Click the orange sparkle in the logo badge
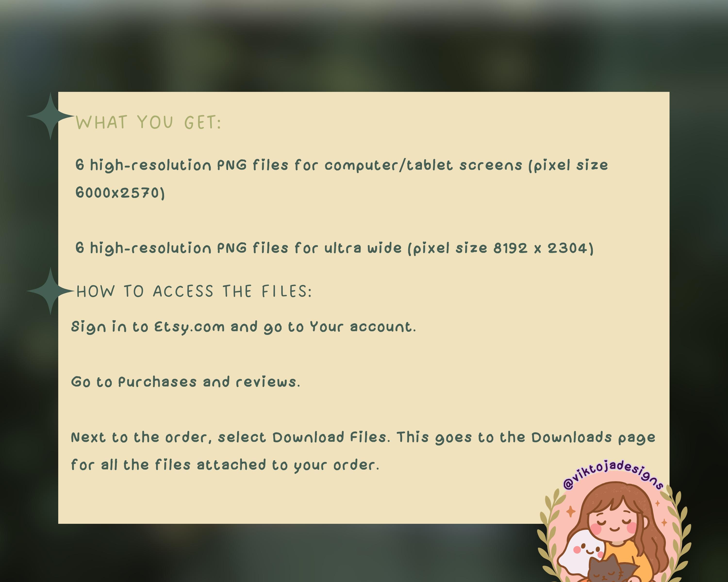Screen dimensions: 728x582 click(571, 511)
